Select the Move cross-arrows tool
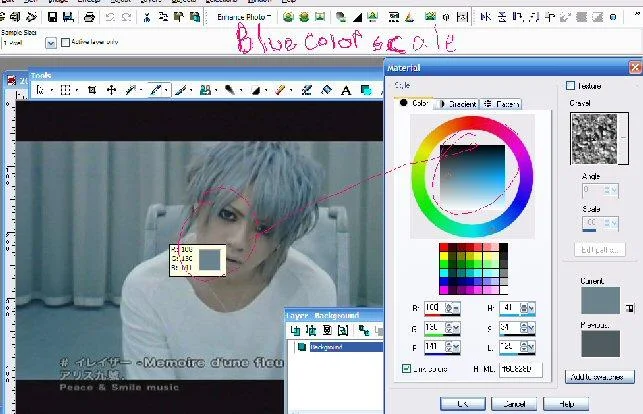 point(111,90)
